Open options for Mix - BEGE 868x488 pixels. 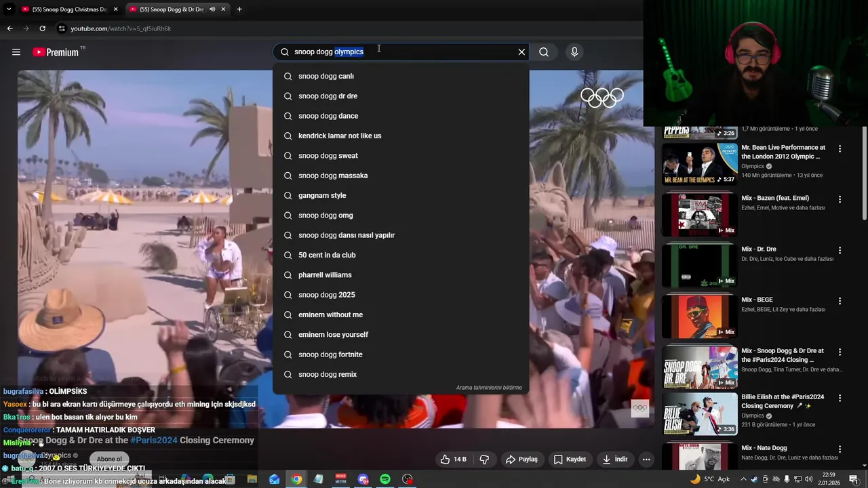tap(840, 301)
